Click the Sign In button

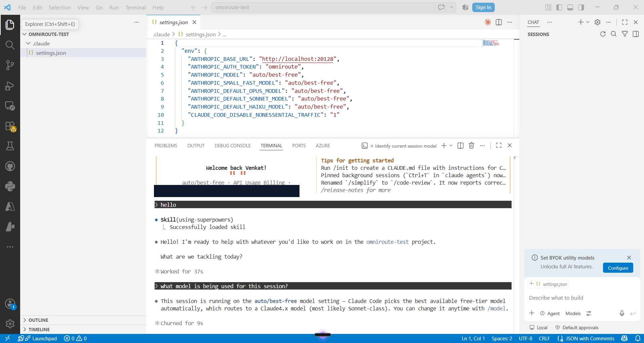(483, 7)
